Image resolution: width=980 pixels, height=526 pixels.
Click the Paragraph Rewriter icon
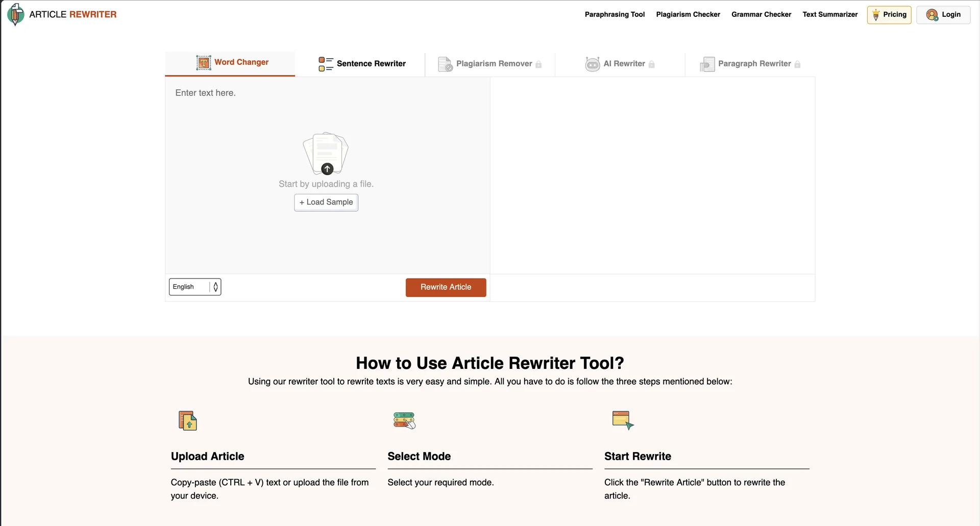click(707, 64)
